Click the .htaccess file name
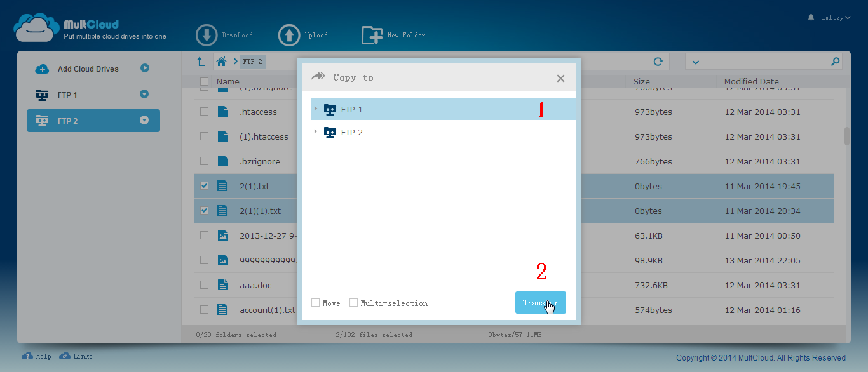Image resolution: width=868 pixels, height=372 pixels. 258,112
